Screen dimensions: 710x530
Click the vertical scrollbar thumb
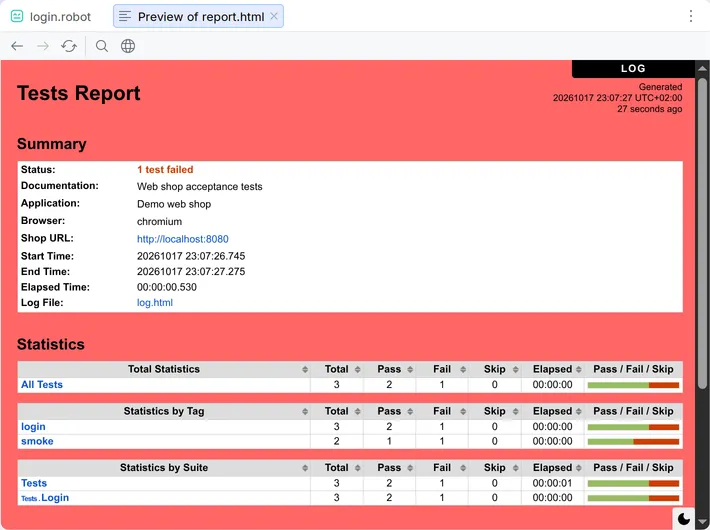(x=702, y=233)
